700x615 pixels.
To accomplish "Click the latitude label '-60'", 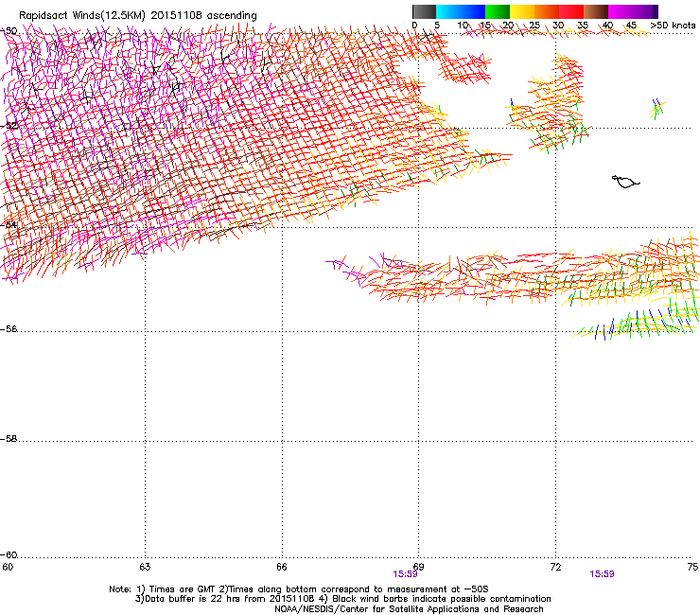I will pyautogui.click(x=9, y=555).
